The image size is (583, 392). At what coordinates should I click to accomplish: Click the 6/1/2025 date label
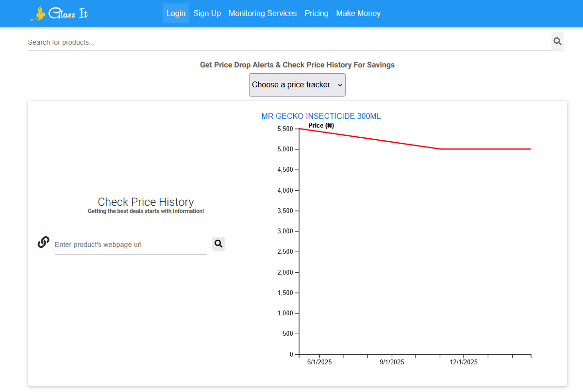pyautogui.click(x=319, y=362)
